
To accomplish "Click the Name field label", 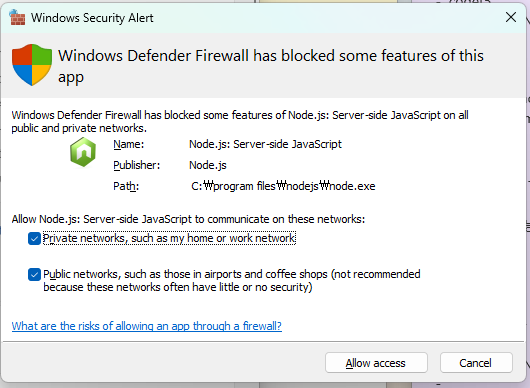I will tap(129, 144).
